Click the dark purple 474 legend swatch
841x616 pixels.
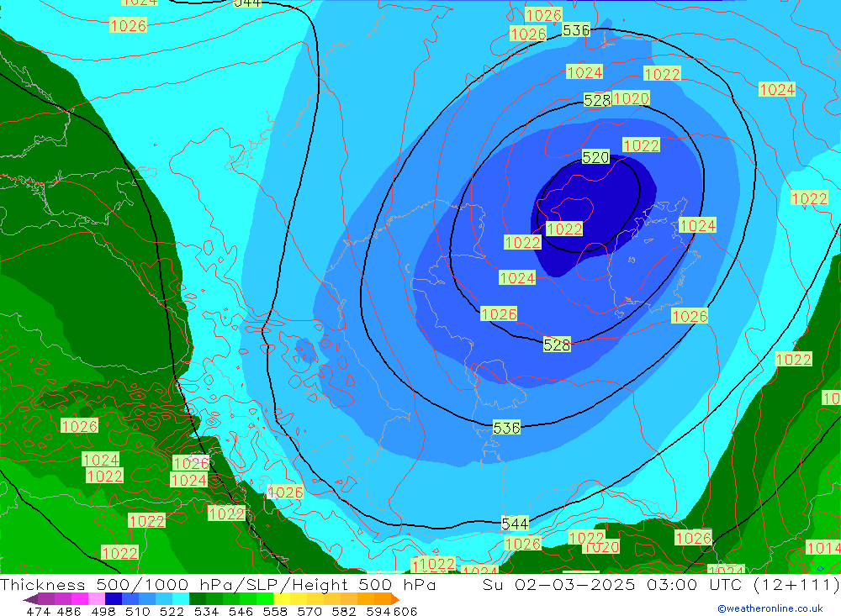click(x=46, y=599)
